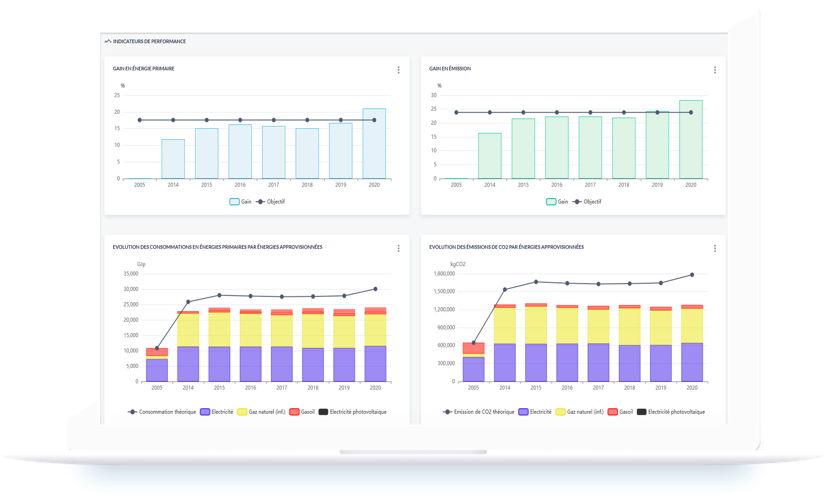Screen dimensions: 826x504
Task: Toggle the Objectif legend in the énergie primaire chart
Action: [x=270, y=202]
